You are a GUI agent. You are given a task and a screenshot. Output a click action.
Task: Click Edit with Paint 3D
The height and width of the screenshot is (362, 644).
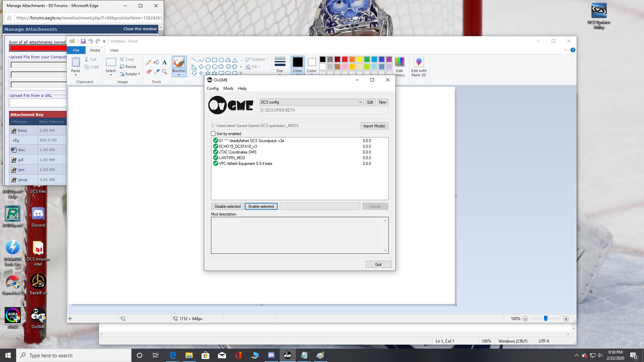pyautogui.click(x=419, y=67)
